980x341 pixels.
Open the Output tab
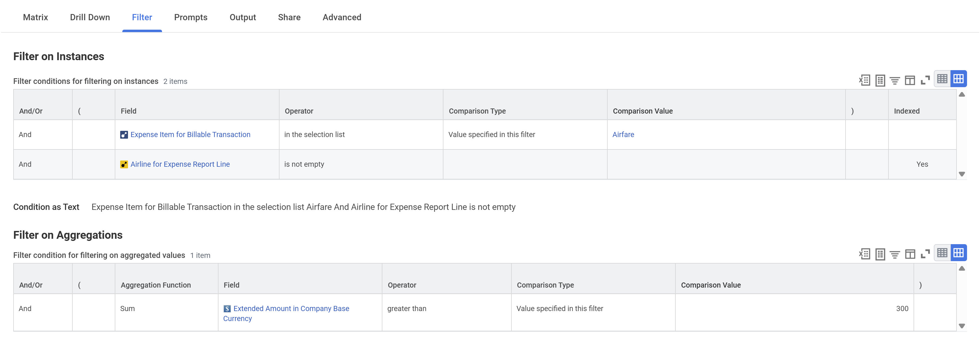coord(243,18)
